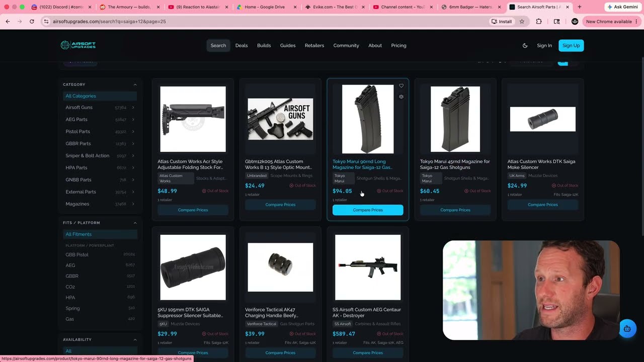644x362 pixels.
Task: Reload the current page
Action: coord(32,22)
